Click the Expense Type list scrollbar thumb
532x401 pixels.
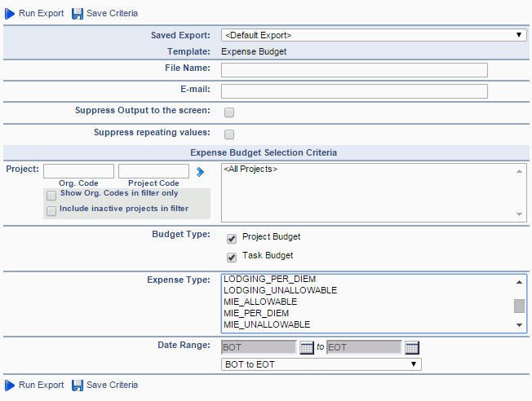(519, 306)
